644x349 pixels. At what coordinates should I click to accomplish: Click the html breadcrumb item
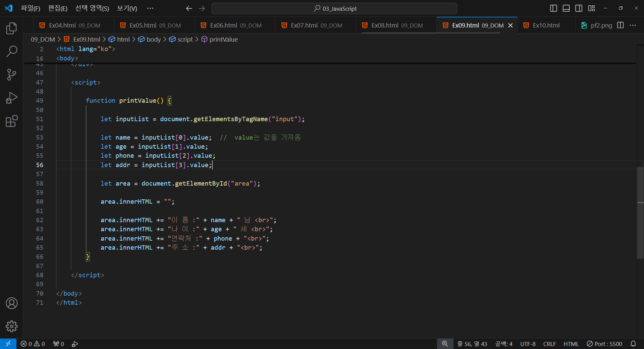[x=119, y=39]
